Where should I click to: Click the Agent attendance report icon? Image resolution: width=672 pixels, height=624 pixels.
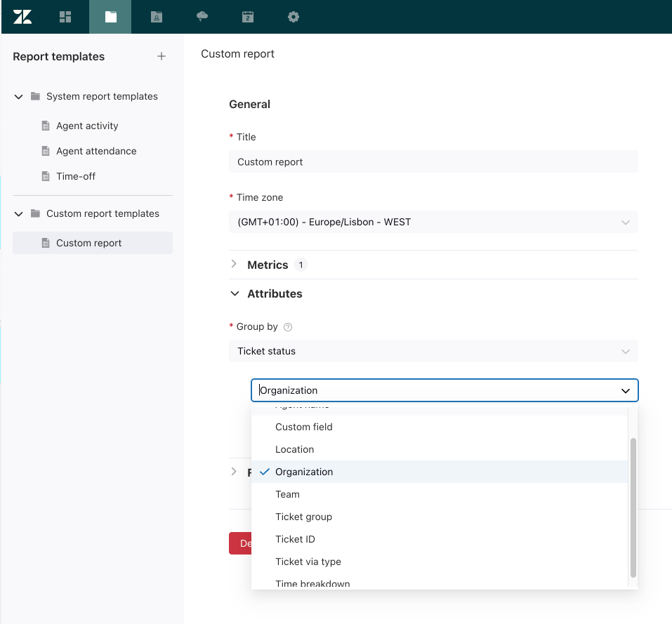pyautogui.click(x=46, y=151)
